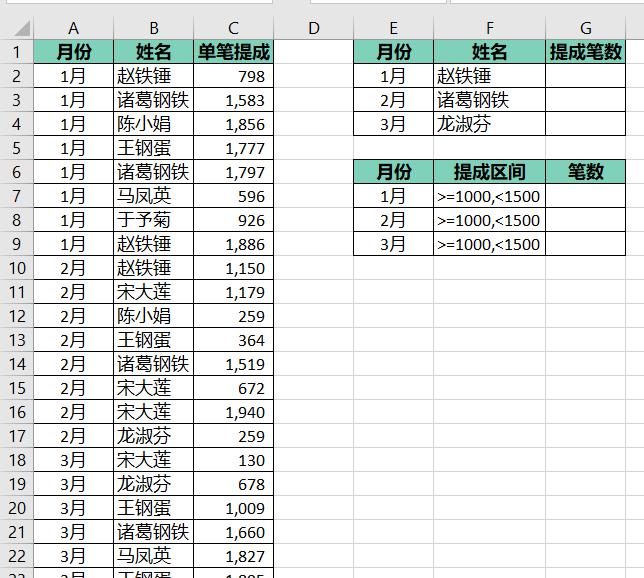This screenshot has width=644, height=578.
Task: Select empty cell G3 for 2月 提成笔数
Action: (x=585, y=100)
